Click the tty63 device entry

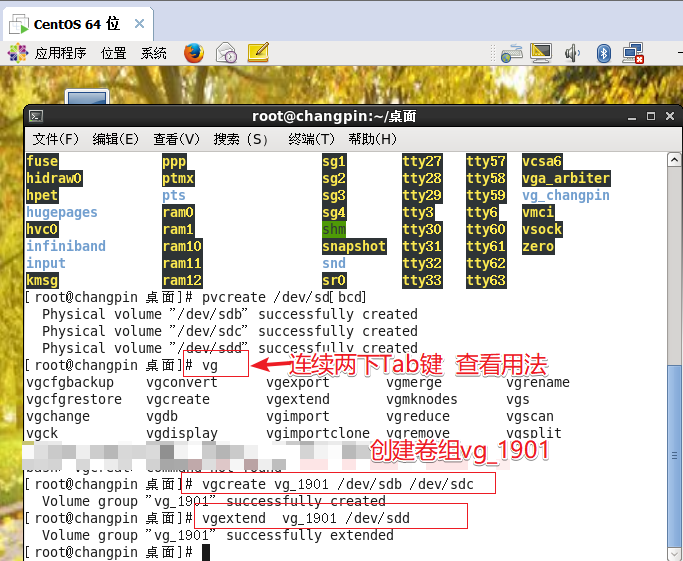pos(486,280)
